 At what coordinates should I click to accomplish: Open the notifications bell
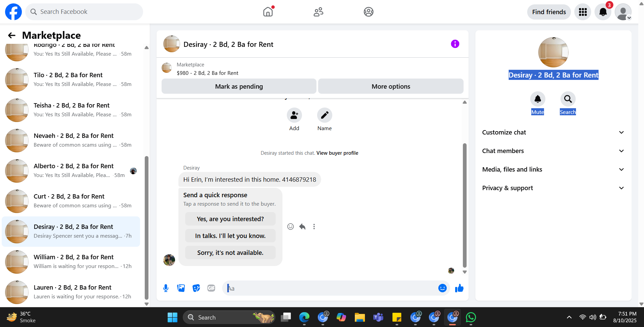pyautogui.click(x=603, y=12)
